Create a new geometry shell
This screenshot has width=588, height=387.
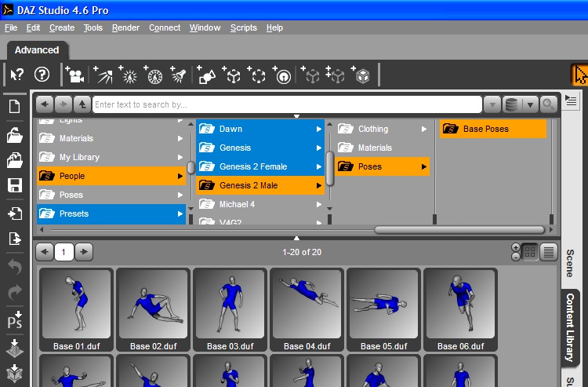[361, 75]
